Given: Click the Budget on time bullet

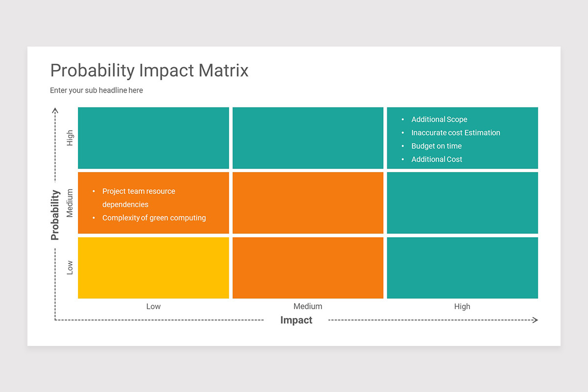Looking at the screenshot, I should click(436, 146).
